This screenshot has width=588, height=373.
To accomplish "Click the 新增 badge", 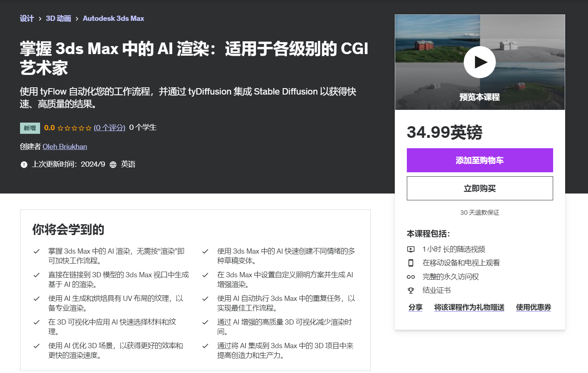I will point(30,128).
